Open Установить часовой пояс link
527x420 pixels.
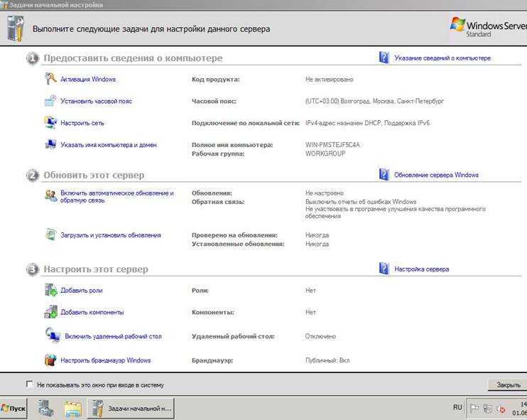(x=96, y=101)
